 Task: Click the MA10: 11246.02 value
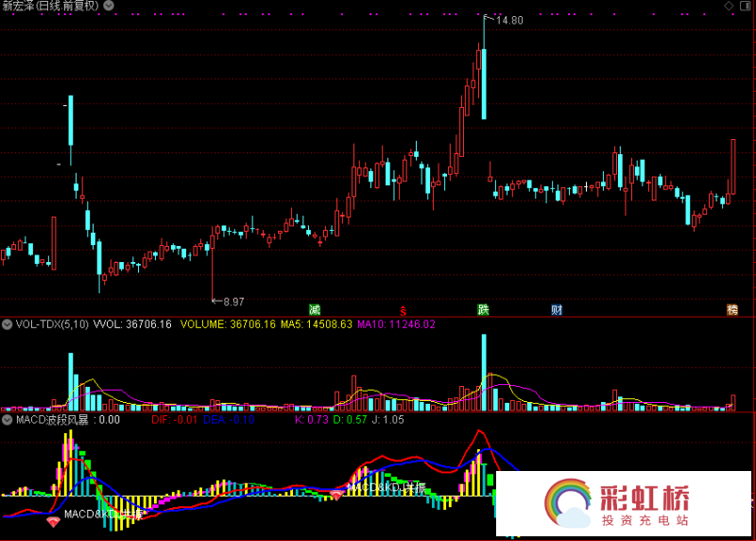[396, 324]
